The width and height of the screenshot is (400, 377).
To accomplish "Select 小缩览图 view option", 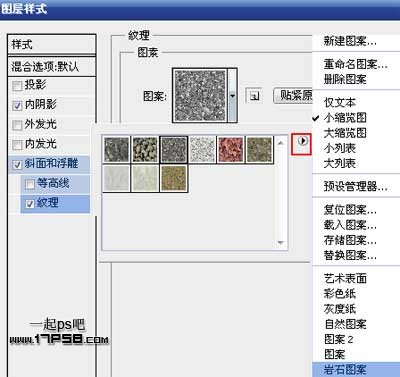I will tap(345, 118).
